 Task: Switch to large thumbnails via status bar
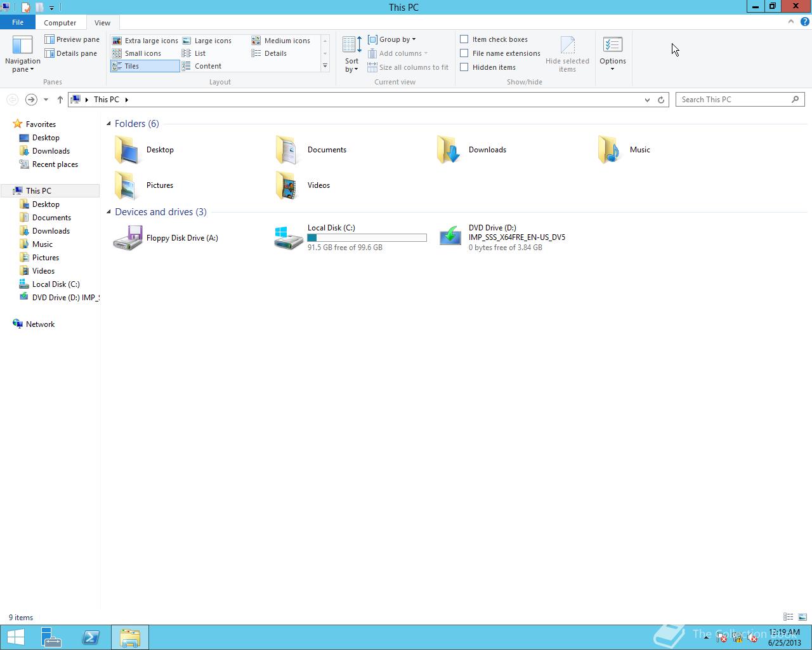802,617
